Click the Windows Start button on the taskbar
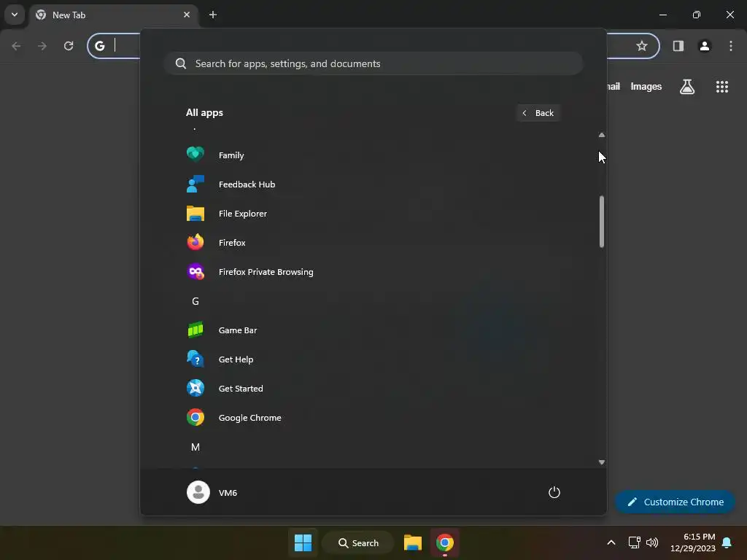 (x=303, y=542)
